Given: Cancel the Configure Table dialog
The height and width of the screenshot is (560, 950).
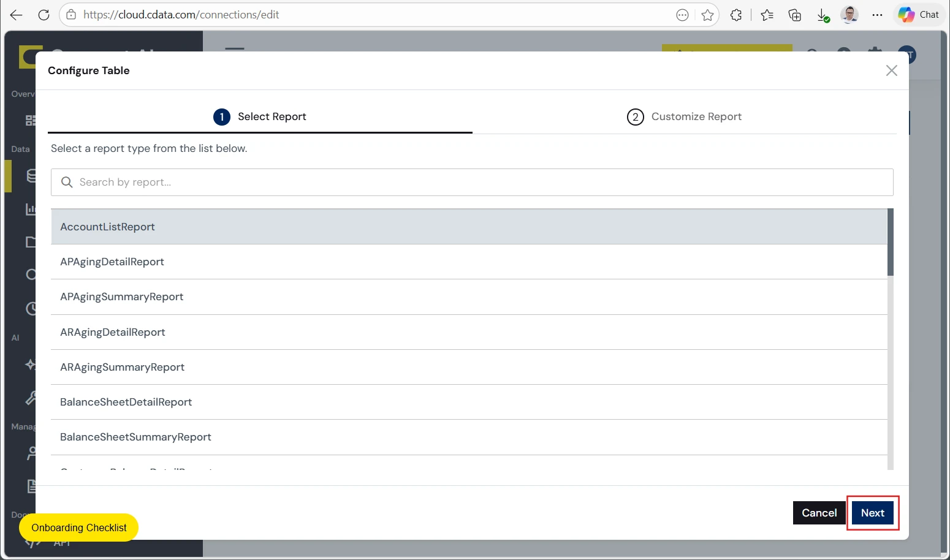Looking at the screenshot, I should tap(819, 513).
